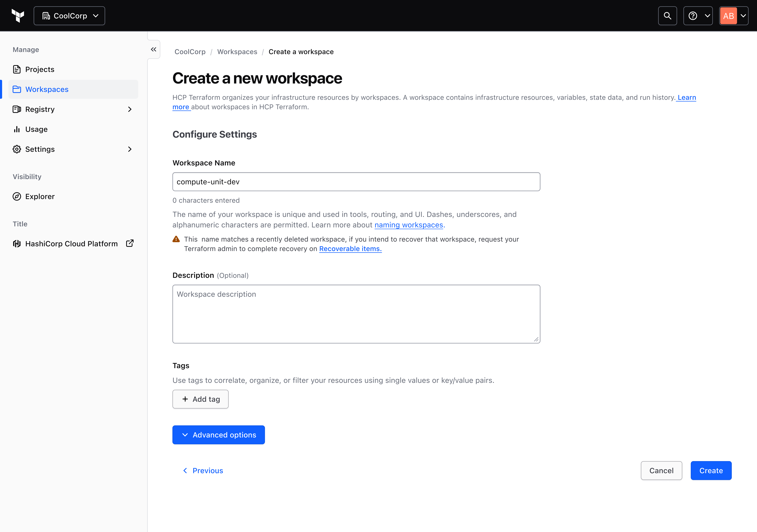Expand the Settings submenu chevron
The width and height of the screenshot is (757, 532).
coord(130,149)
